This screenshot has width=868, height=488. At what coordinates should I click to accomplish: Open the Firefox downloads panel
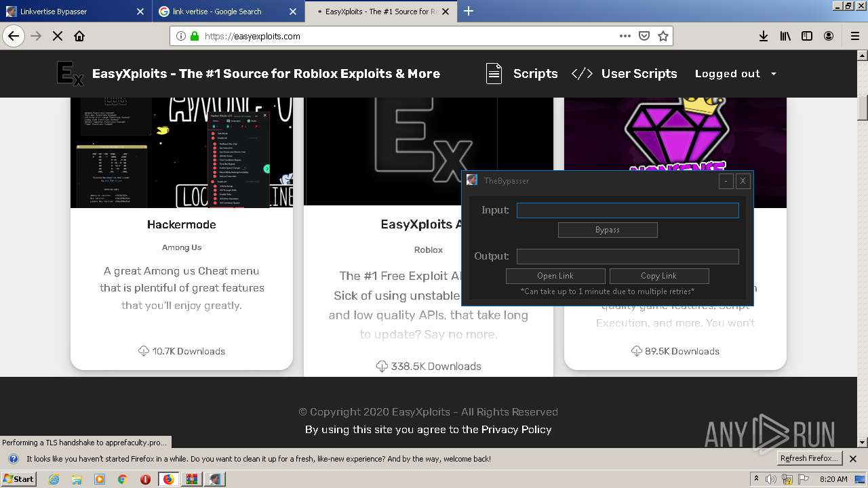coord(764,36)
